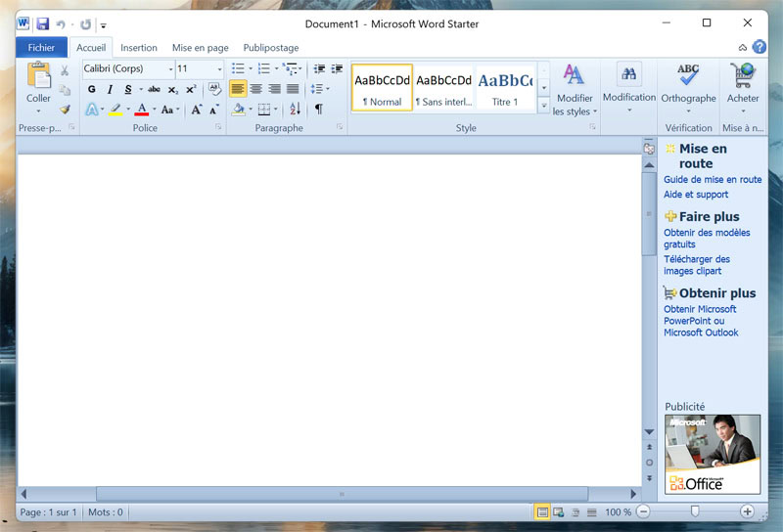Click the Orthographe spell check icon

click(688, 76)
